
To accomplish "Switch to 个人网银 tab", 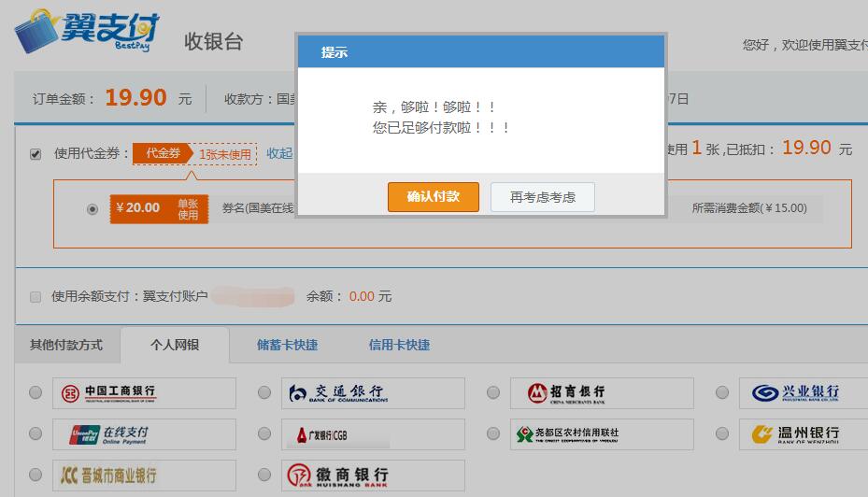I will tap(175, 345).
